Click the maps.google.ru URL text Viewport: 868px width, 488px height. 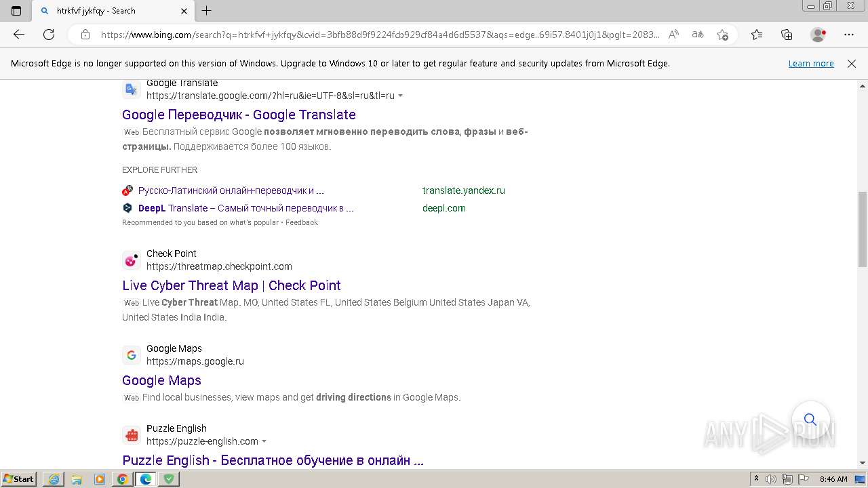click(x=195, y=361)
